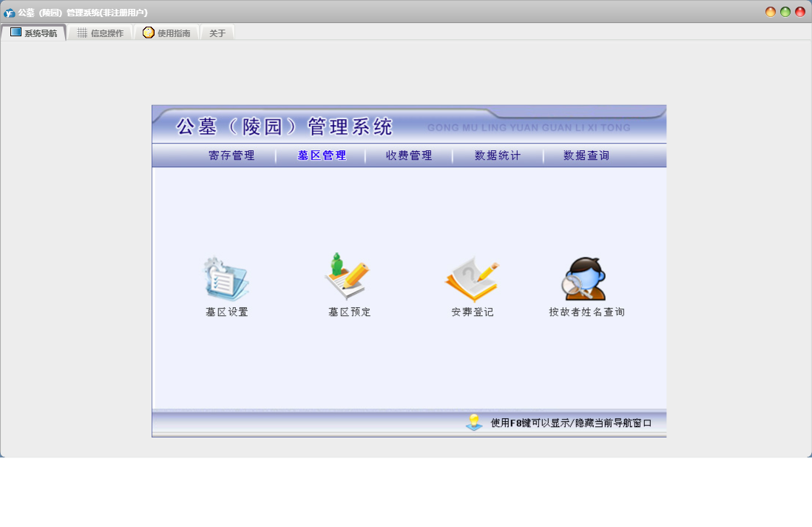
Task: Switch to the 系统导航 tab
Action: [x=34, y=33]
